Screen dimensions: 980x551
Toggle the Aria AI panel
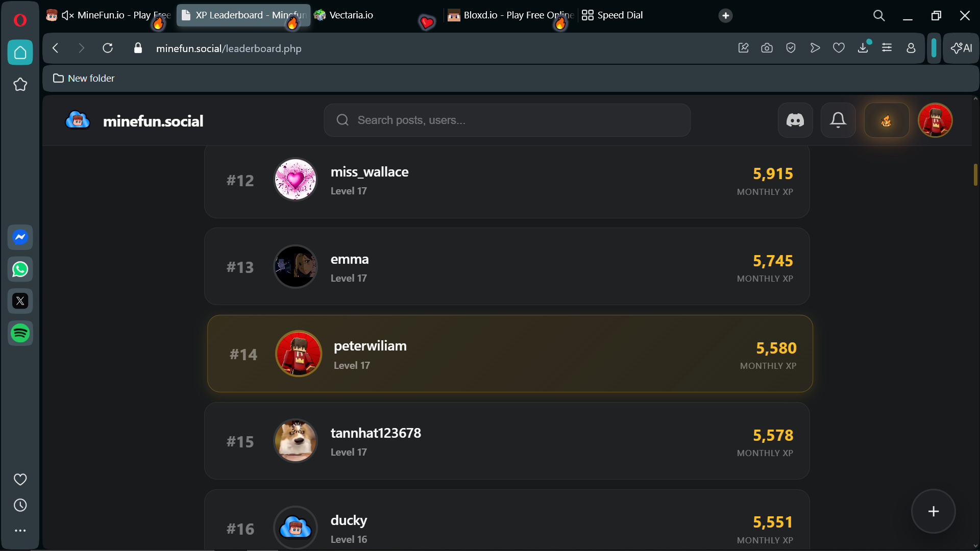[961, 48]
